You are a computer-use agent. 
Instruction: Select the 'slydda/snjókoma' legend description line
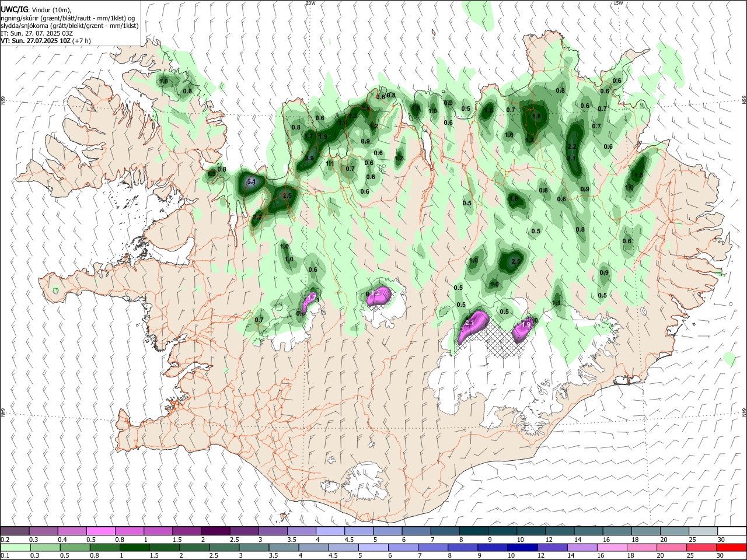coord(69,26)
